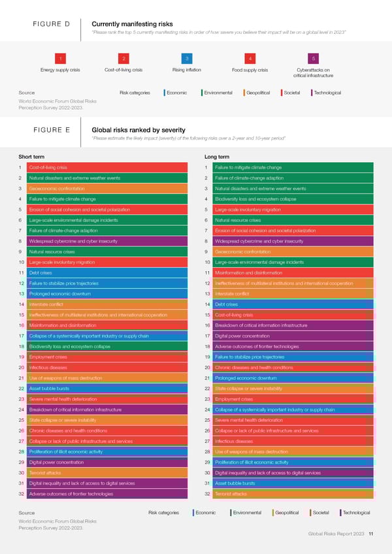Screen dimensions: 392x554
Task: Click the Economic legend marker in Figure D
Action: (x=165, y=93)
